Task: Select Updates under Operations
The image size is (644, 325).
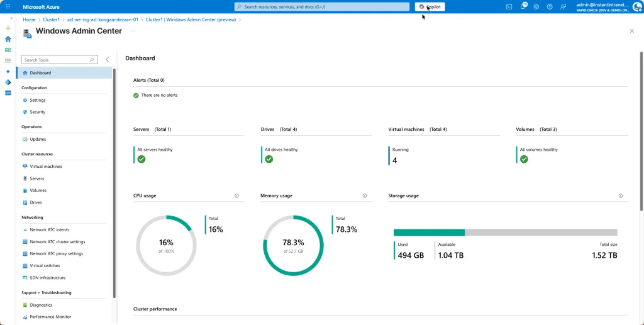Action: 38,139
